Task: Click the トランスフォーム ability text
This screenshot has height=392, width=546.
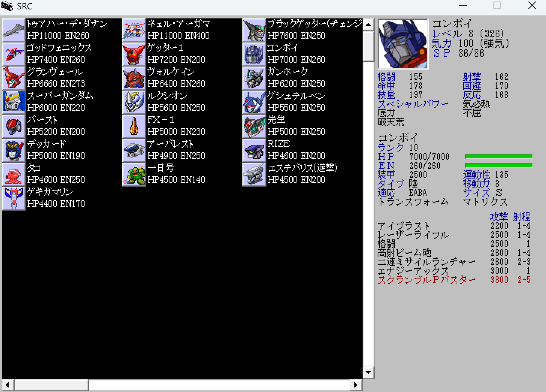Action: click(413, 202)
